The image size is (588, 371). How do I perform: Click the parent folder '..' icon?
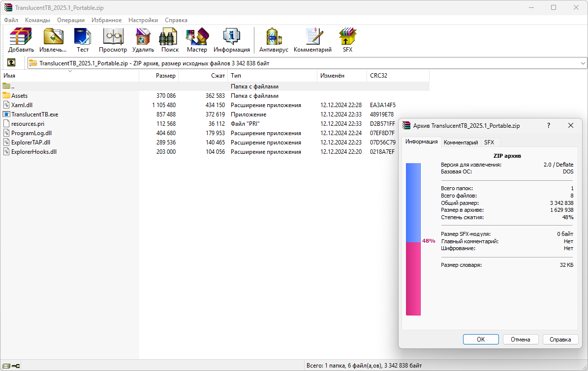6,86
